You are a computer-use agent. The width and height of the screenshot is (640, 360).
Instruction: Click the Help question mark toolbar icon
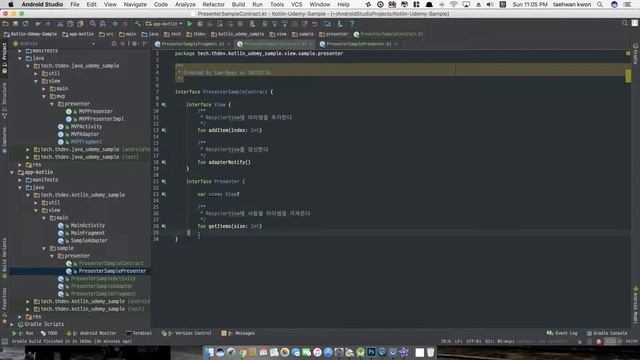click(x=352, y=24)
